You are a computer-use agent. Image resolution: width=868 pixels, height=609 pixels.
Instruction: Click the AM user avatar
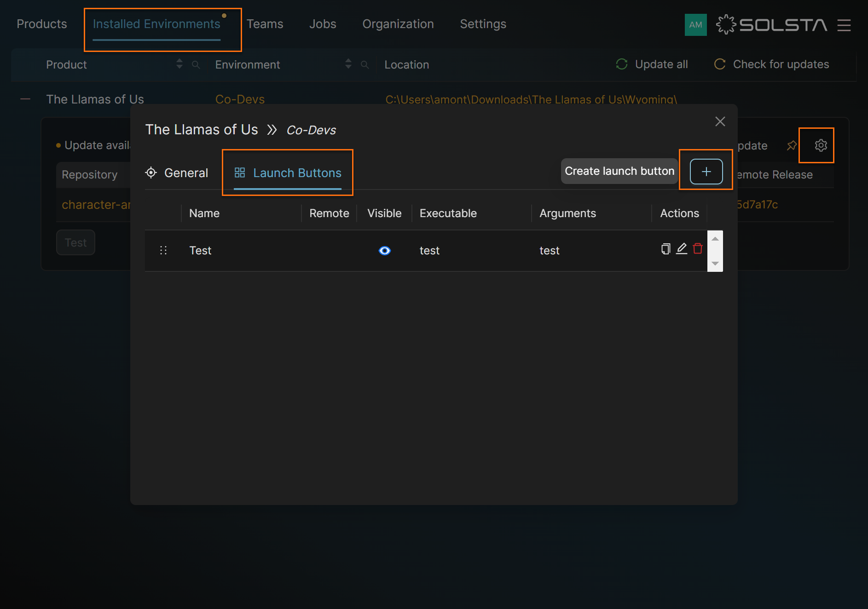[x=696, y=25]
